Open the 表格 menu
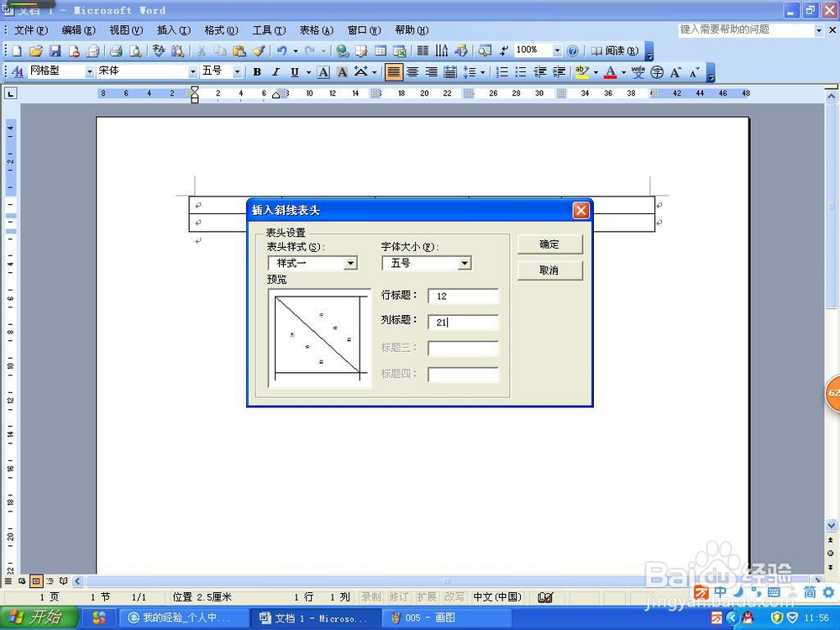 pos(316,30)
